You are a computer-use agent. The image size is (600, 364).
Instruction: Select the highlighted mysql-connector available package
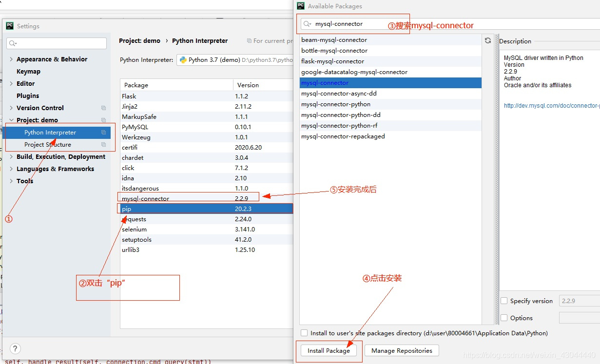(x=390, y=83)
